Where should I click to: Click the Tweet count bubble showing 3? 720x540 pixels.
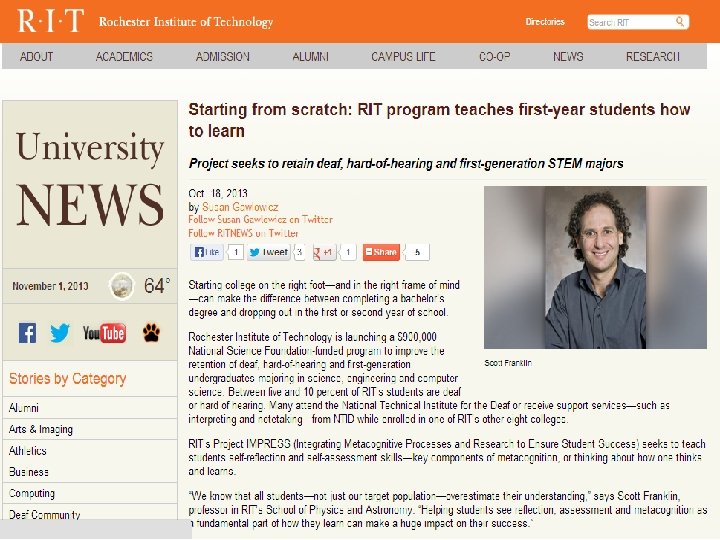(299, 252)
